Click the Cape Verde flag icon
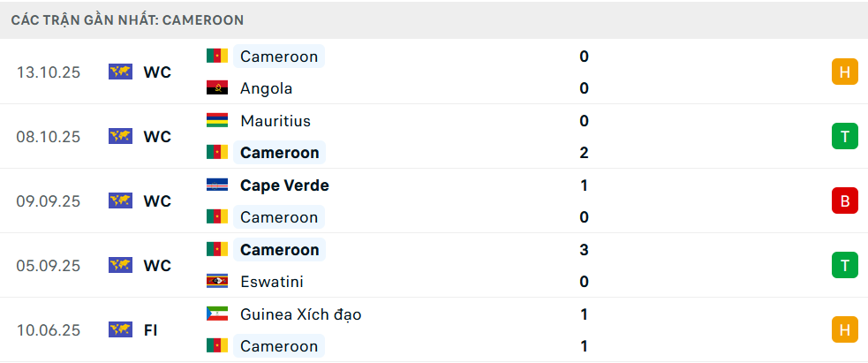 click(216, 185)
